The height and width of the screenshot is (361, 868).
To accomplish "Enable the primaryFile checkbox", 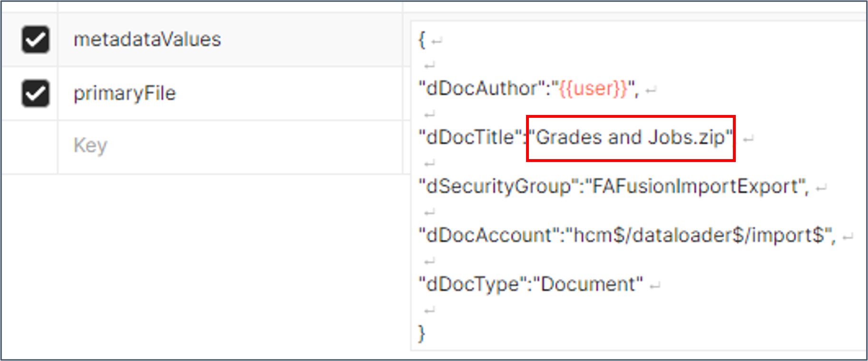I will (x=35, y=93).
